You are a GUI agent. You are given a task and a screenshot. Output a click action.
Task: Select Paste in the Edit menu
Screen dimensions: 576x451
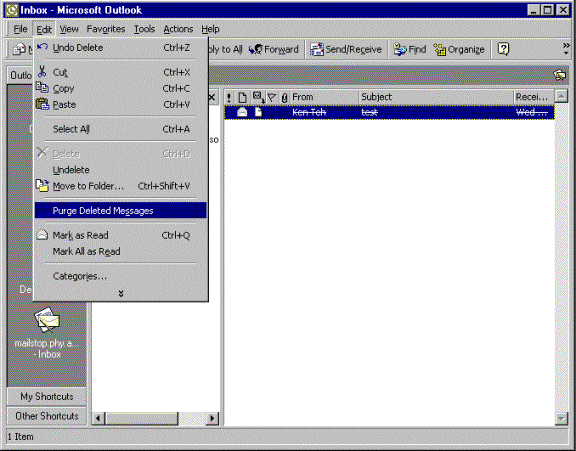(x=120, y=105)
